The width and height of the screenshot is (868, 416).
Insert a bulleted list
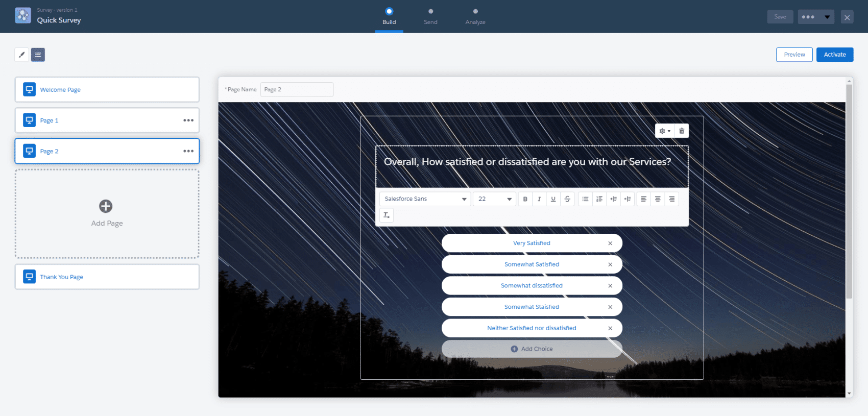[585, 199]
